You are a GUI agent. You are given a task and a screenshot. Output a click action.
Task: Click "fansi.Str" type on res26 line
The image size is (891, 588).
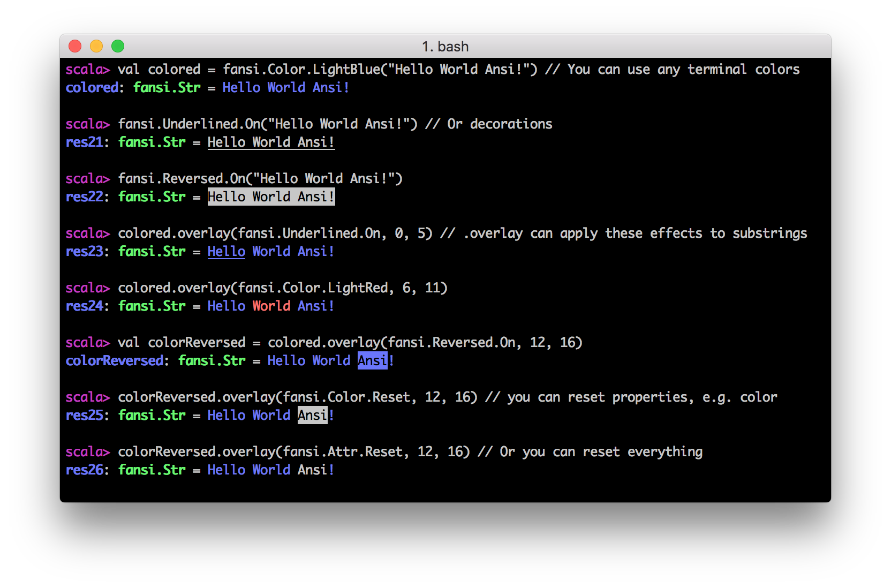pos(152,470)
